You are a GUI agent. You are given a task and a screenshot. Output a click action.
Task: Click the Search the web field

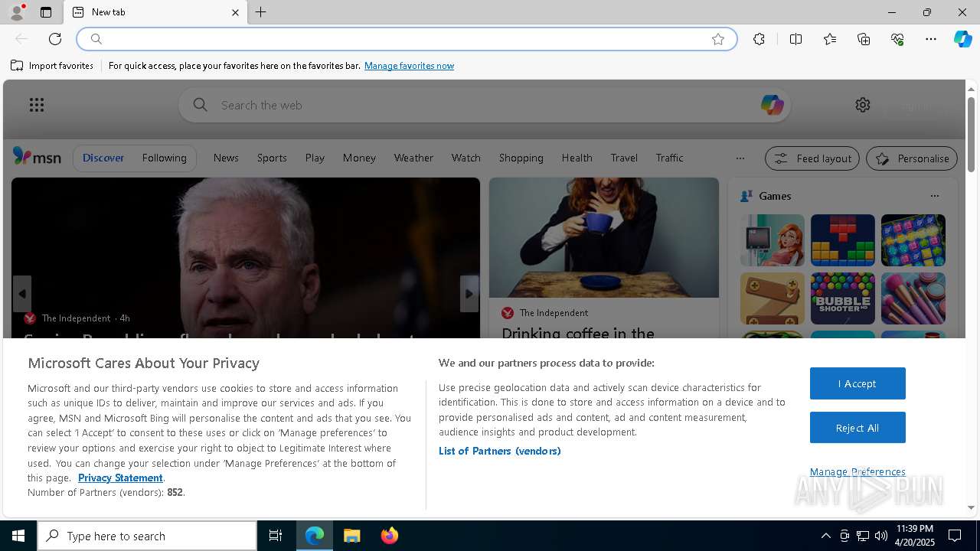[485, 105]
